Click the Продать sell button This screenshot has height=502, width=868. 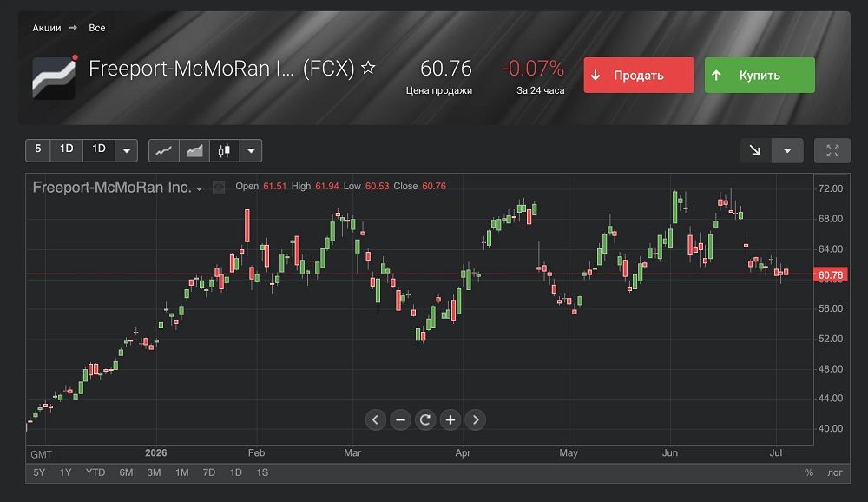tap(639, 75)
